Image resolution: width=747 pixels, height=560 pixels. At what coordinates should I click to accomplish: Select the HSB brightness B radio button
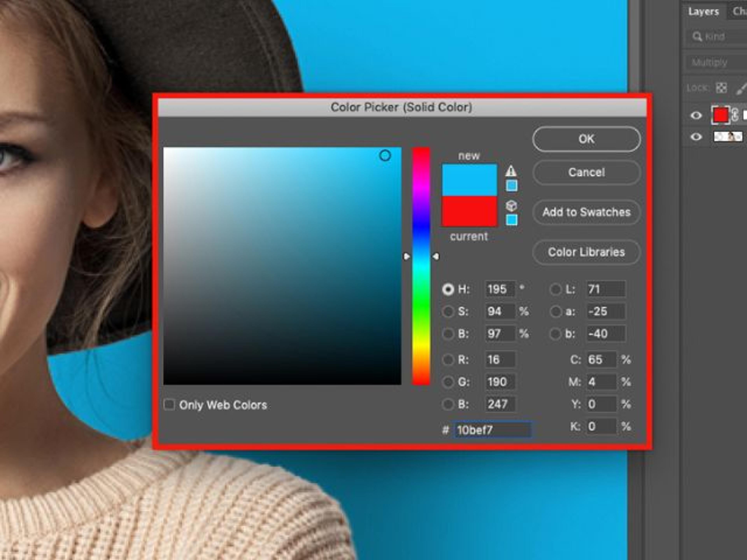[x=448, y=334]
